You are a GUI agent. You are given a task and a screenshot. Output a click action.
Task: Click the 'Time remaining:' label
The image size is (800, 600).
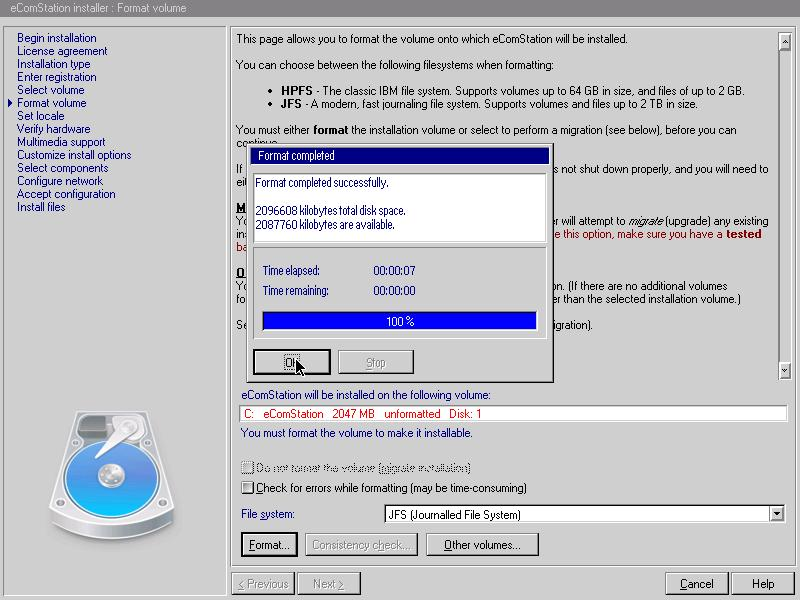point(296,291)
